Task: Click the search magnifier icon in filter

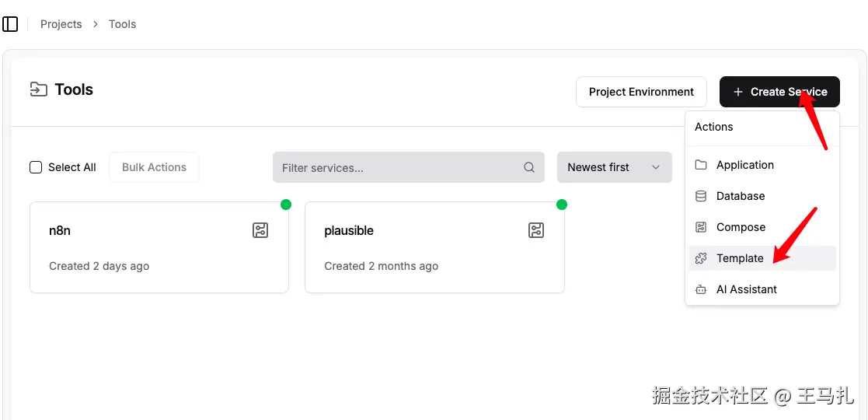Action: [529, 167]
